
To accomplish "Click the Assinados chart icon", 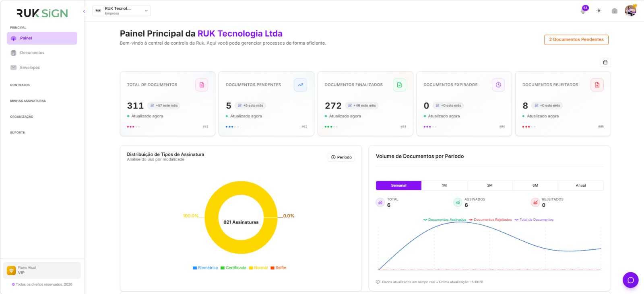I will point(458,202).
